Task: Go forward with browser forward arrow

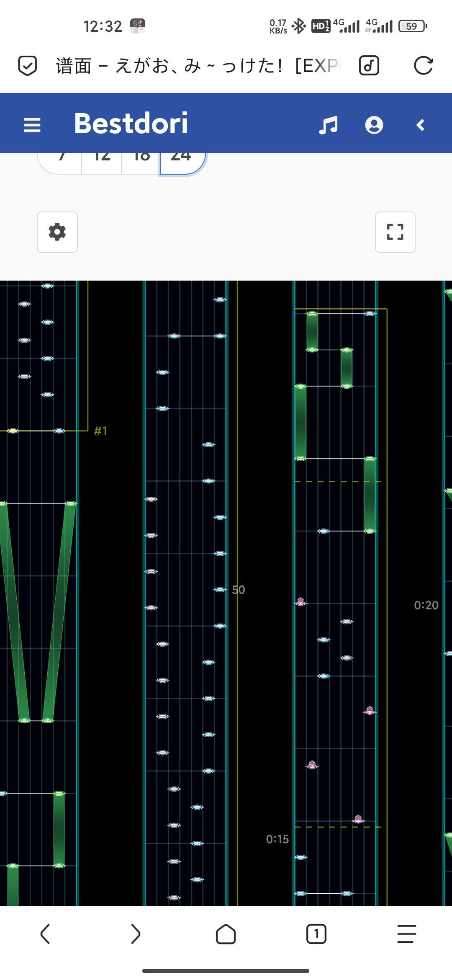Action: 136,934
